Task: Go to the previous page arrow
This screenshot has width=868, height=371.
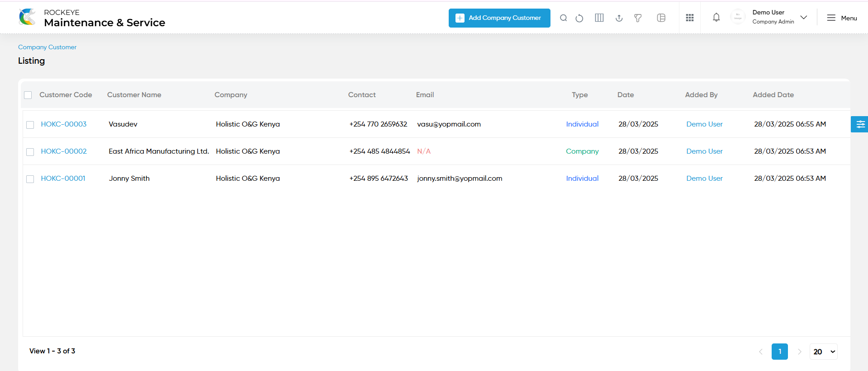Action: click(x=761, y=352)
